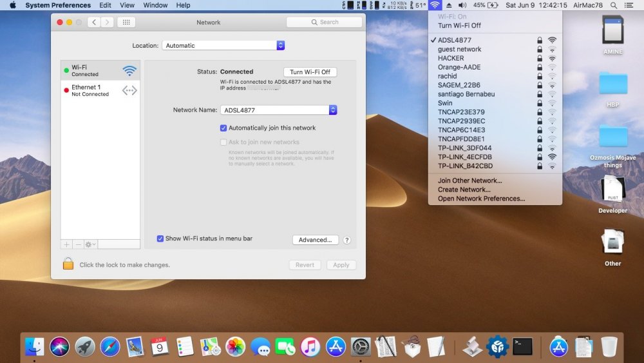This screenshot has width=644, height=363.
Task: Open the Window menu
Action: 155,5
